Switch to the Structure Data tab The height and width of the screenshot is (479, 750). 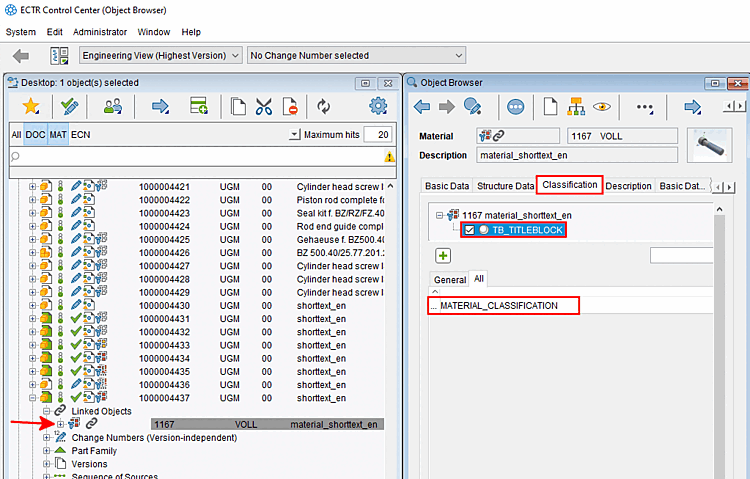click(505, 186)
